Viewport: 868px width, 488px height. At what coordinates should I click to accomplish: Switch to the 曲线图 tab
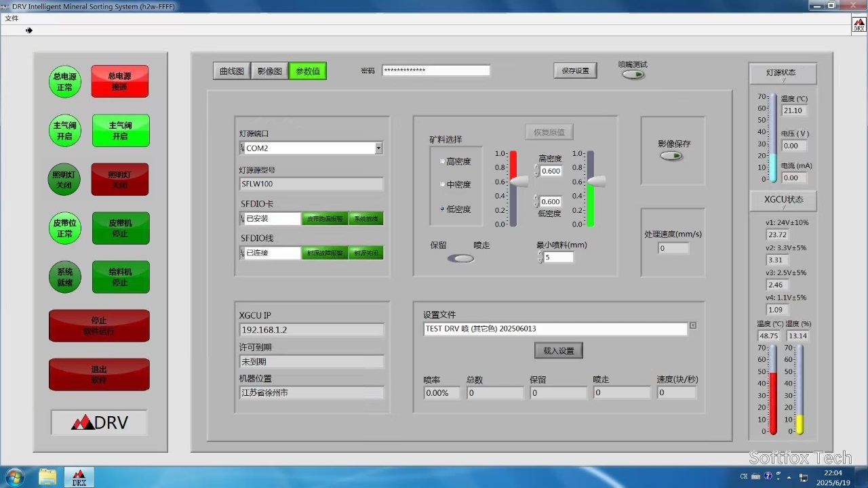click(231, 70)
